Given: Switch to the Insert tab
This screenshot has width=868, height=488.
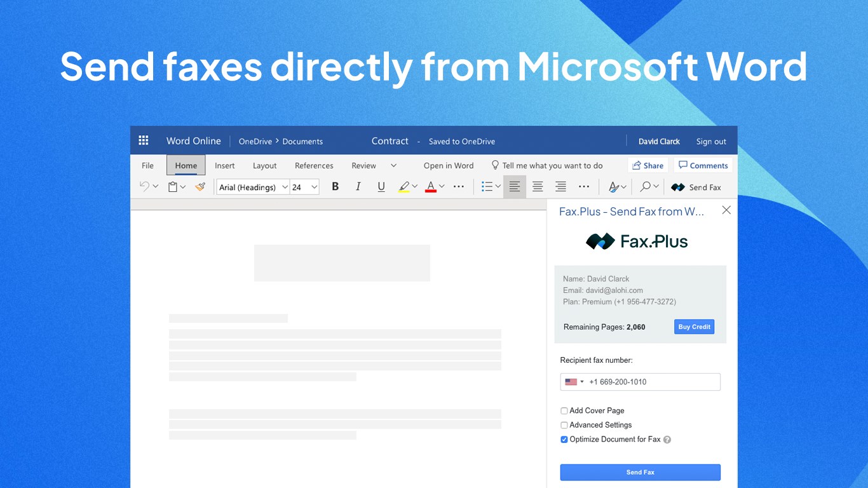Looking at the screenshot, I should [x=225, y=166].
